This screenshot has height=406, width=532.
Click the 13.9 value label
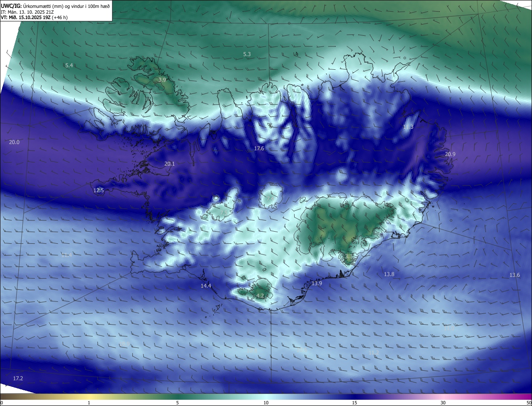[x=317, y=284]
